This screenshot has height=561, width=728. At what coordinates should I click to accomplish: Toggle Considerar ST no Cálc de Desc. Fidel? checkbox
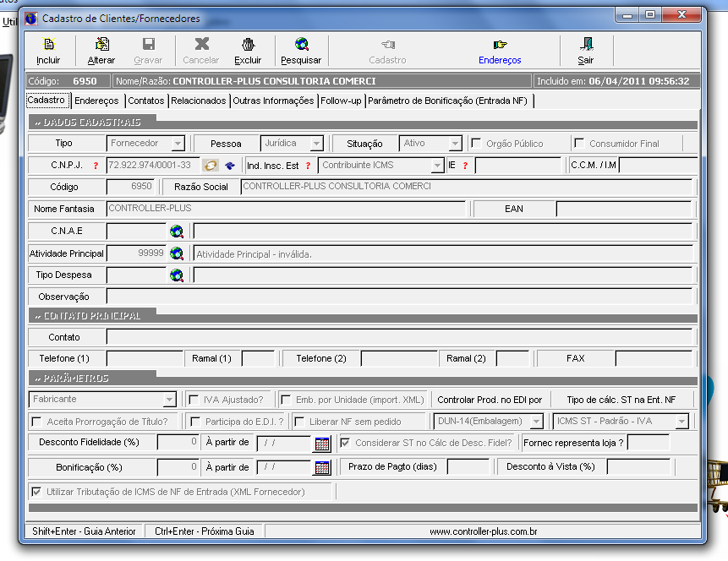[345, 443]
